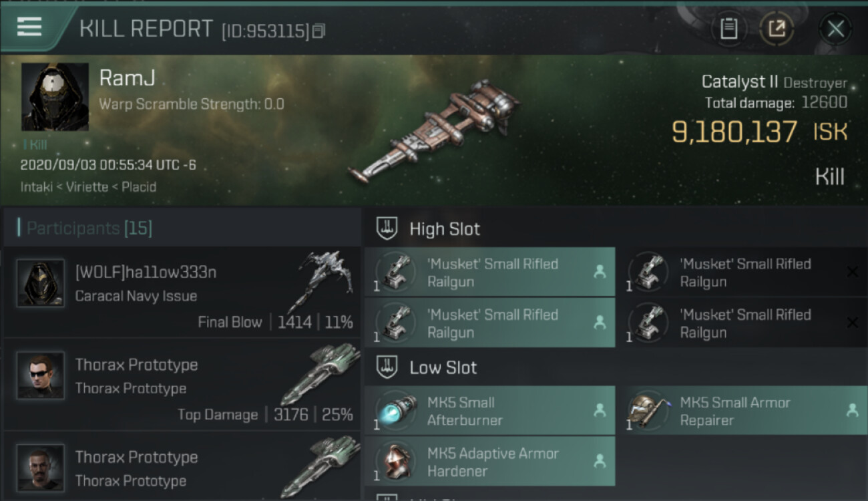Select hallow333n's participant portrait

coord(41,283)
